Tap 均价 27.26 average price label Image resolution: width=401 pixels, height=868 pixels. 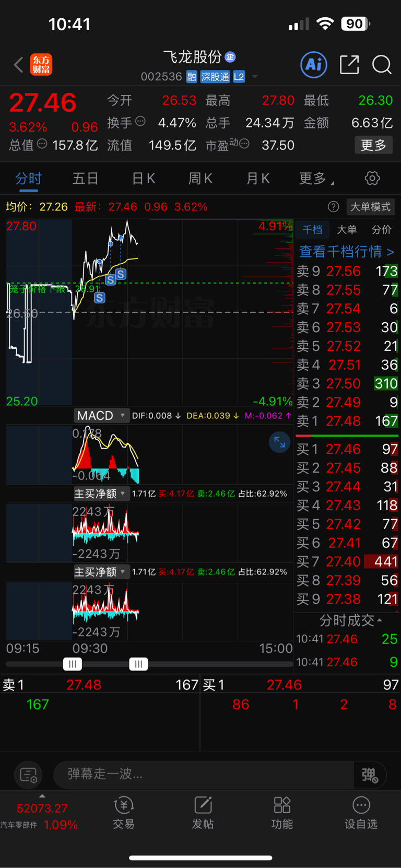click(x=37, y=207)
